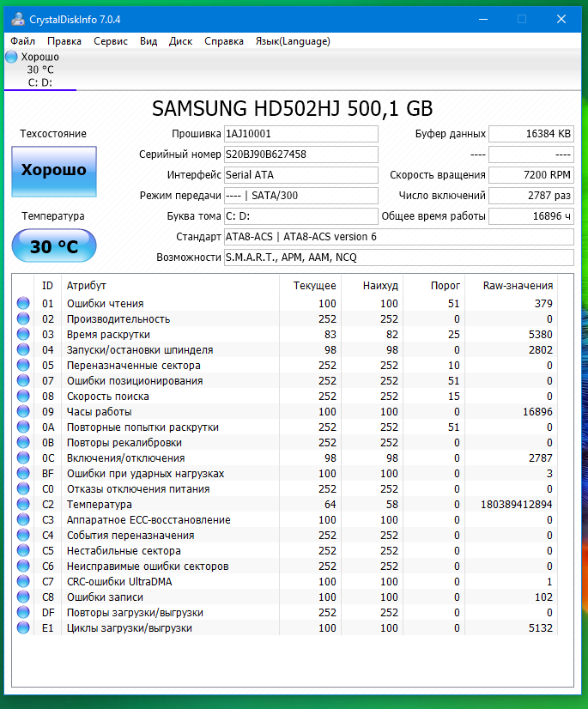Screen dimensions: 588x709
Task: Click the Хорошо health status button
Action: 54,172
